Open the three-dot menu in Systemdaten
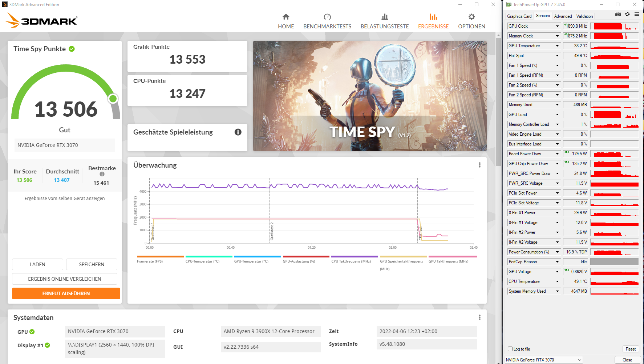 click(x=479, y=317)
